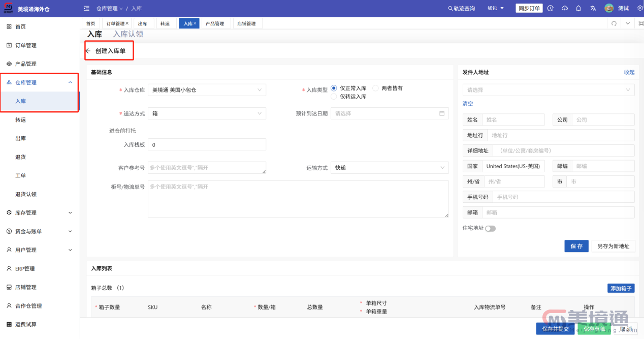Open the calendar icon in 预计到达日期
This screenshot has width=644, height=339.
442,113
